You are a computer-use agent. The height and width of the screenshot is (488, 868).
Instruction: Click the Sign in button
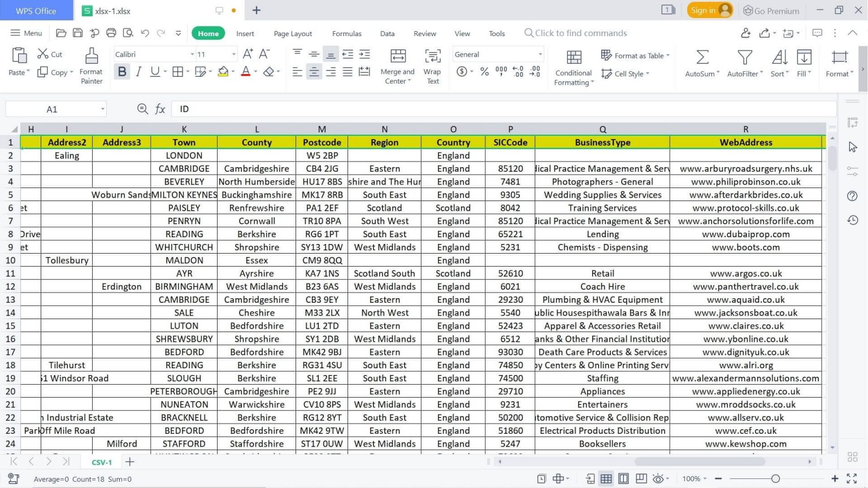tap(708, 10)
